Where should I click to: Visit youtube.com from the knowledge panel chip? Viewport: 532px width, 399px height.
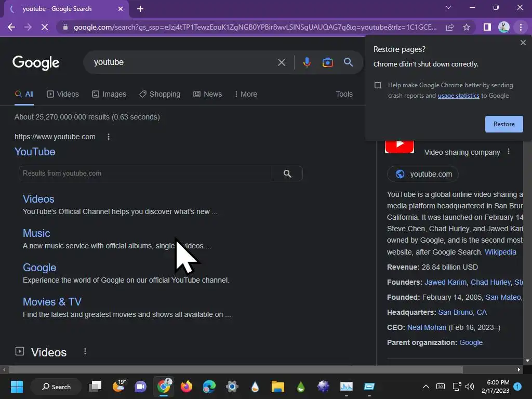pyautogui.click(x=423, y=174)
